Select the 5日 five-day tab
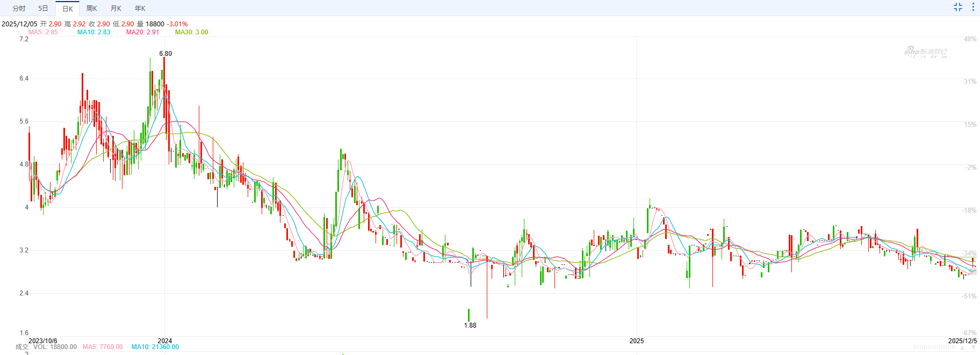Viewport: 980px width, 355px height. tap(43, 9)
